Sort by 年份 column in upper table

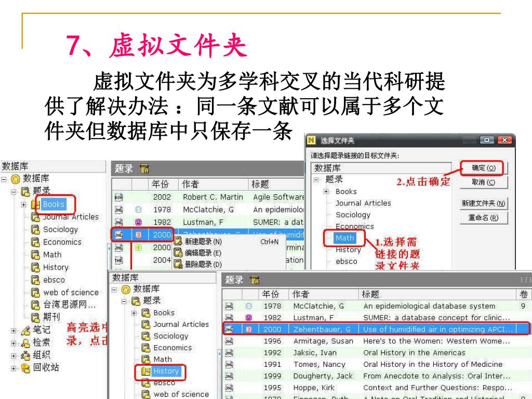pyautogui.click(x=163, y=184)
